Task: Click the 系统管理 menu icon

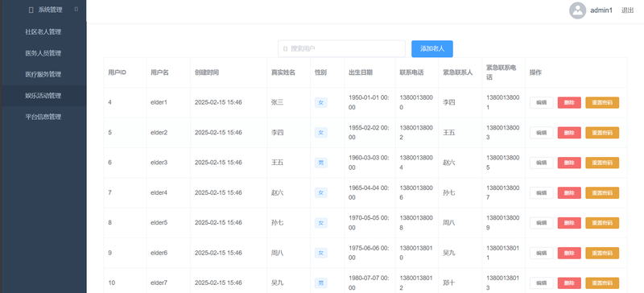Action: click(x=31, y=10)
